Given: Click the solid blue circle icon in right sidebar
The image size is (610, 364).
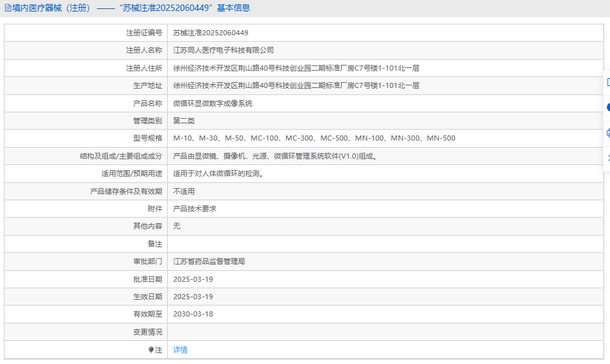Looking at the screenshot, I should click(607, 108).
